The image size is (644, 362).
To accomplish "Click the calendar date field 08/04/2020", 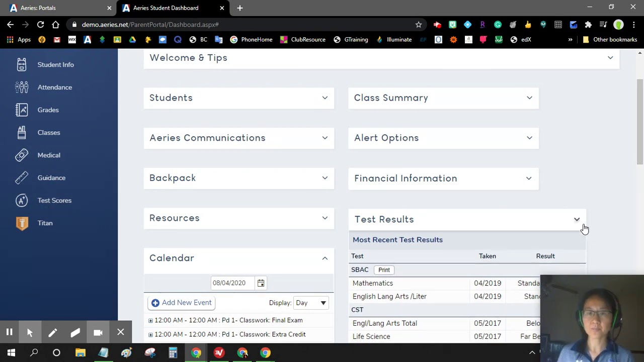I will (x=232, y=283).
